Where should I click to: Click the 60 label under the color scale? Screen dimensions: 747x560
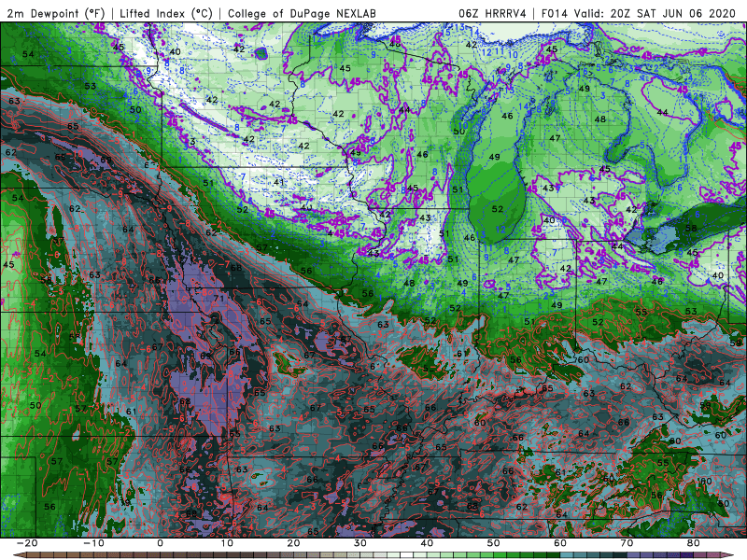click(x=560, y=543)
